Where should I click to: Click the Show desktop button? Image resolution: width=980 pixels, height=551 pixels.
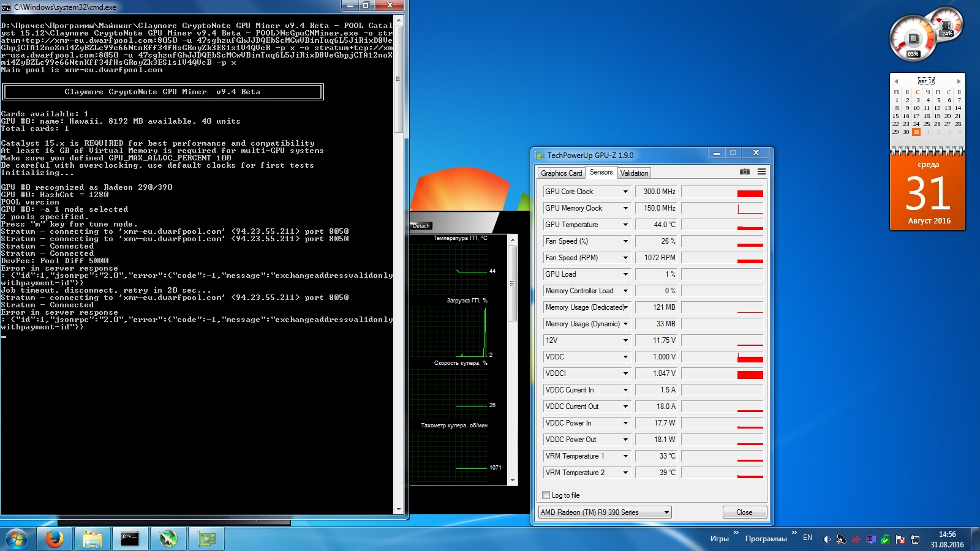coord(975,539)
